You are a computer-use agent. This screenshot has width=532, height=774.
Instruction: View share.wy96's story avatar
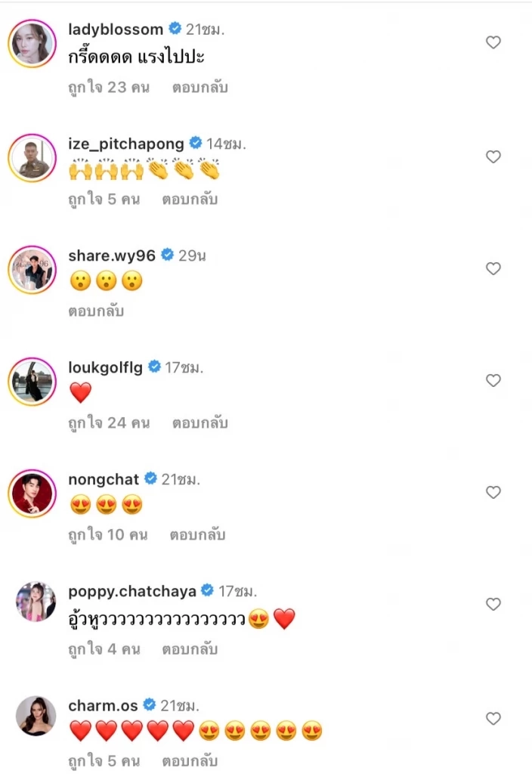(32, 270)
